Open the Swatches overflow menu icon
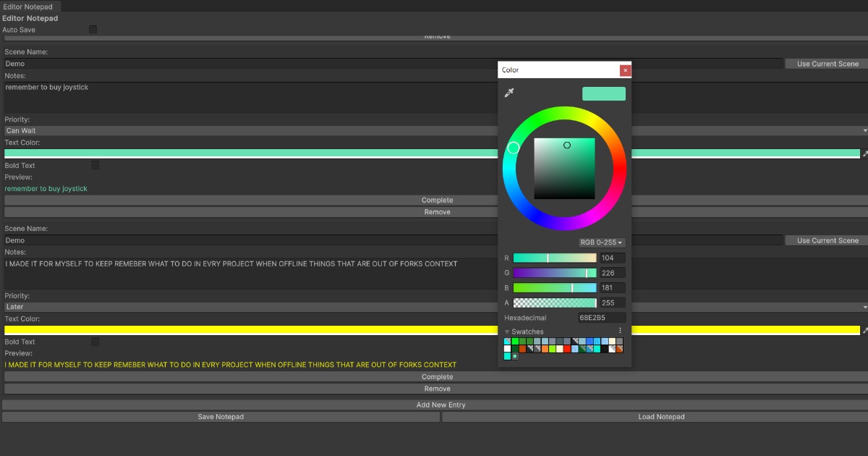The image size is (868, 456). pos(619,331)
